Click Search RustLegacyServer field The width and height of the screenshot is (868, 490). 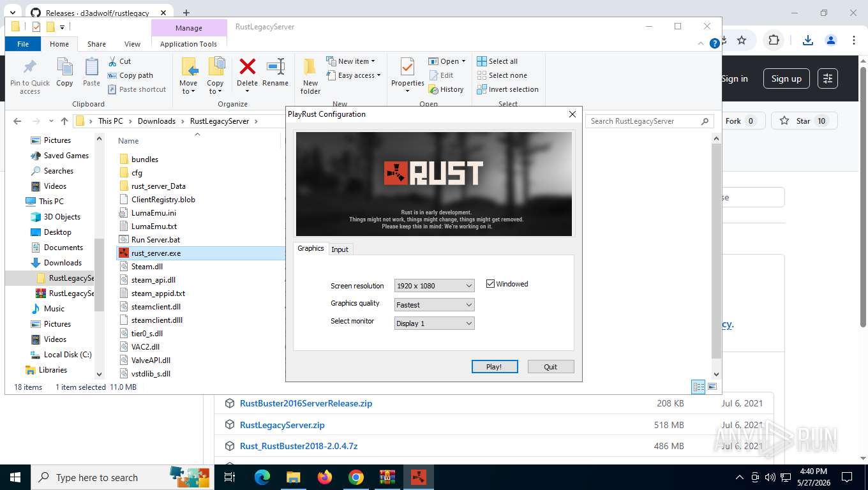click(x=650, y=121)
